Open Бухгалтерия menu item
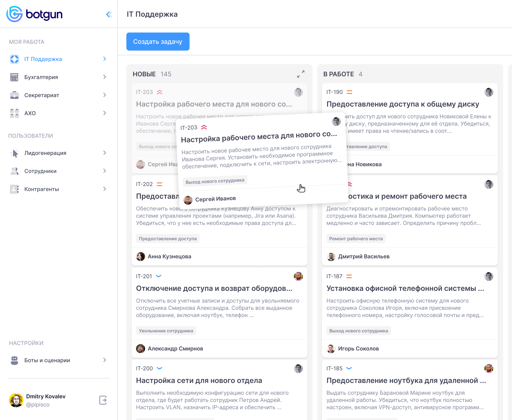 coord(58,77)
